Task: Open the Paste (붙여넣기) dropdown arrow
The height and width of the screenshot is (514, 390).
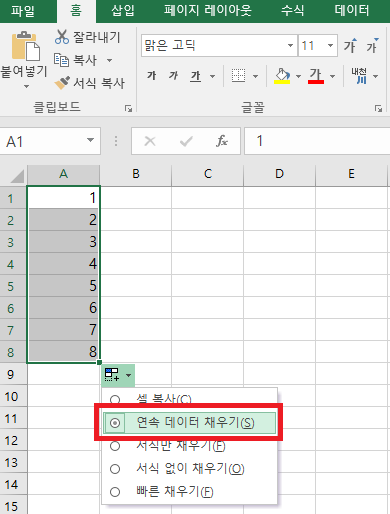Action: coord(26,86)
